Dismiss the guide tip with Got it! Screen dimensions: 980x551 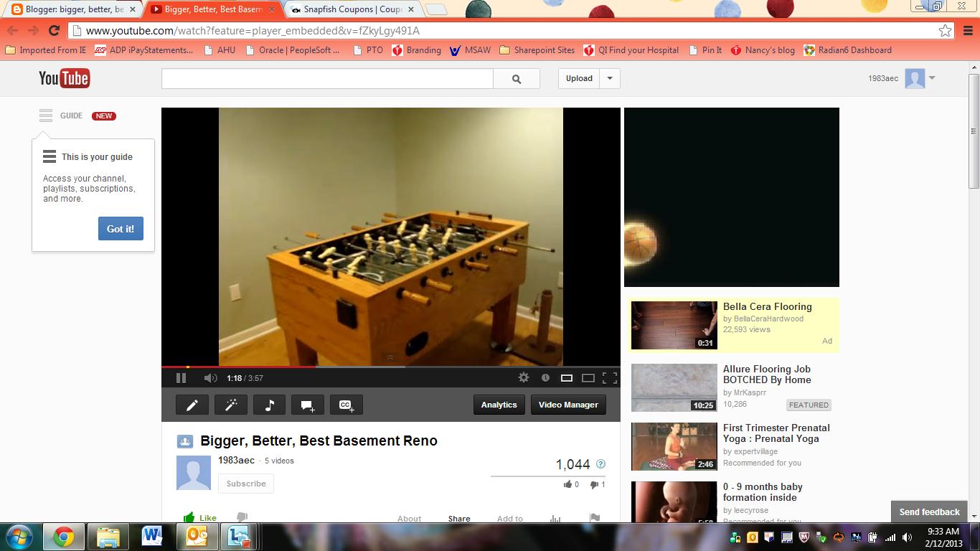(x=121, y=229)
